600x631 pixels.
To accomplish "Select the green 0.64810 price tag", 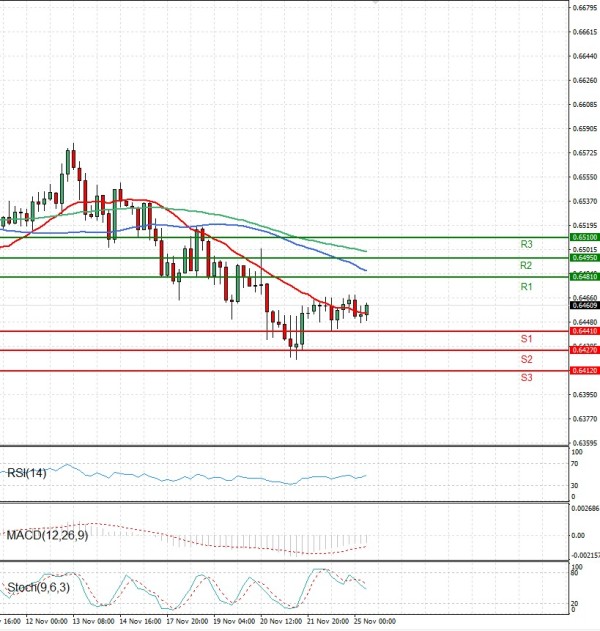I will 584,277.
